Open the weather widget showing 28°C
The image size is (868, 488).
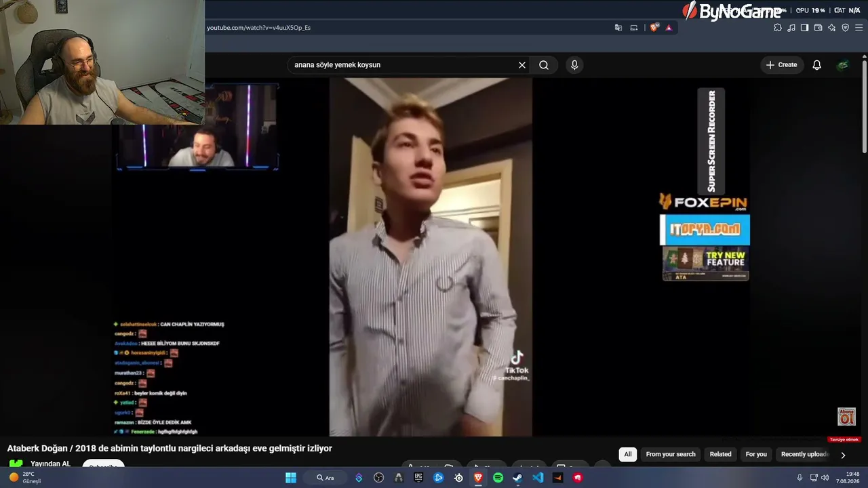click(25, 478)
